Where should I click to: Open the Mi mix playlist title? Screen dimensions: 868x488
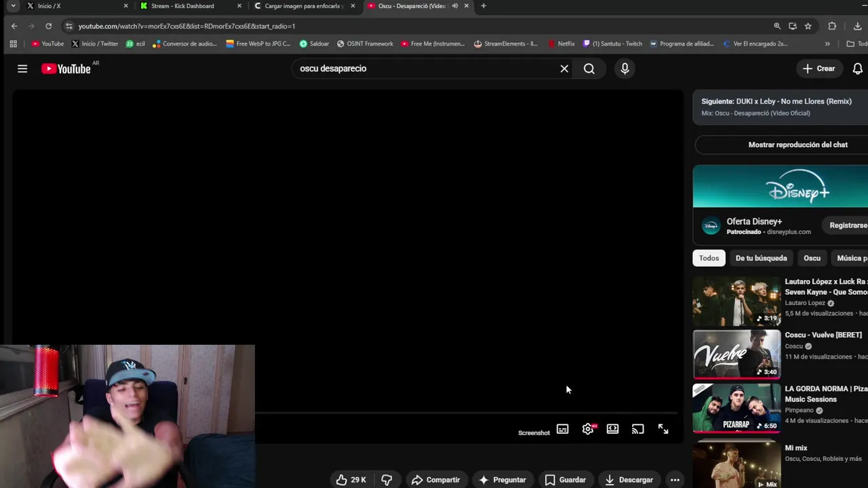pyautogui.click(x=796, y=448)
